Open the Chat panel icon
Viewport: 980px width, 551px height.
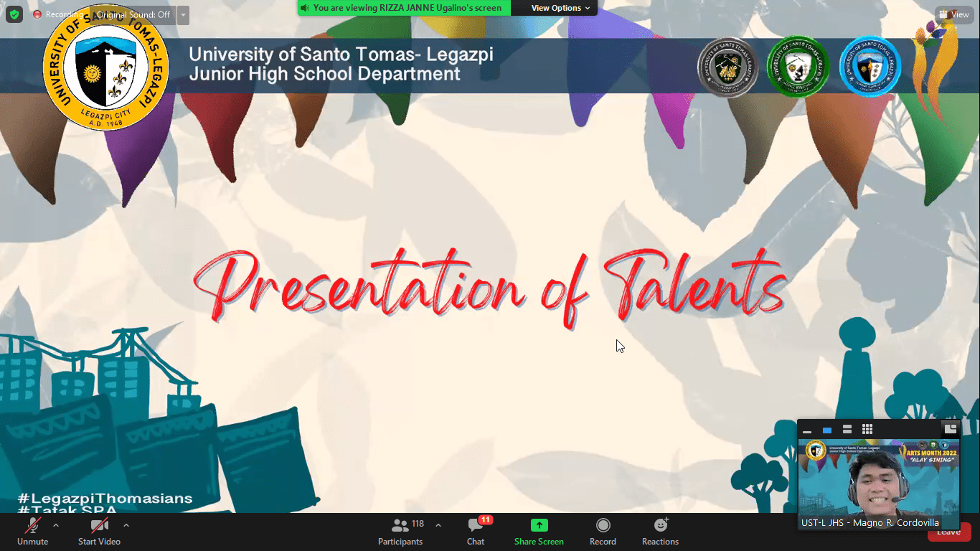click(x=476, y=526)
